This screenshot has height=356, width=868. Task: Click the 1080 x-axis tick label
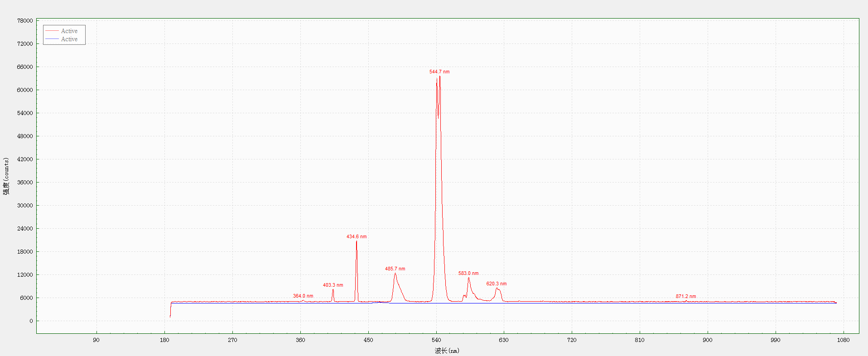pos(844,340)
